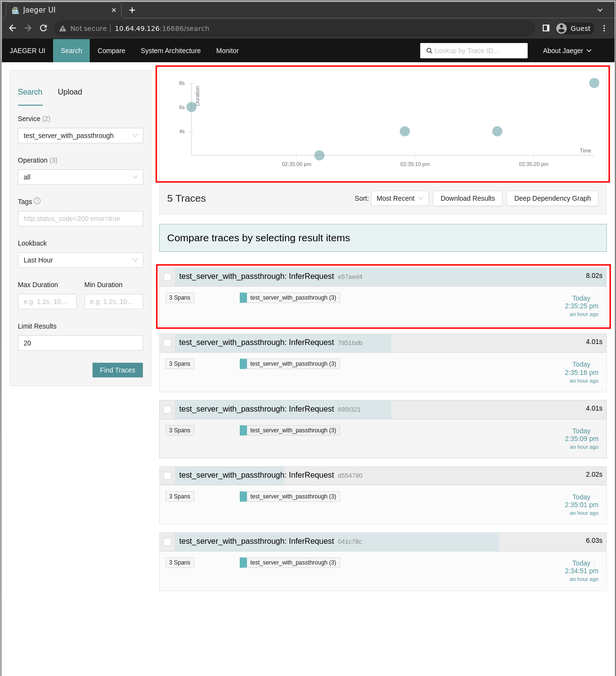Screen dimensions: 616x676
Task: Switch to the Upload tab
Action: 70,92
